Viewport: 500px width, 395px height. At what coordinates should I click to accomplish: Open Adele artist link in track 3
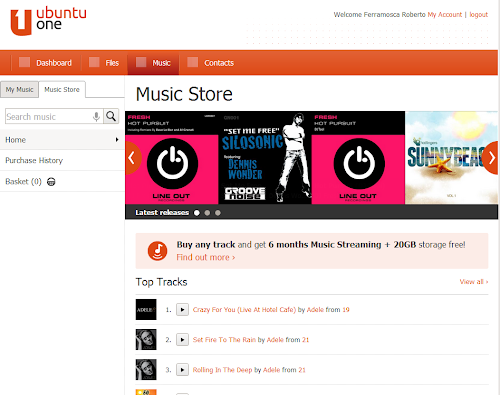pyautogui.click(x=271, y=370)
